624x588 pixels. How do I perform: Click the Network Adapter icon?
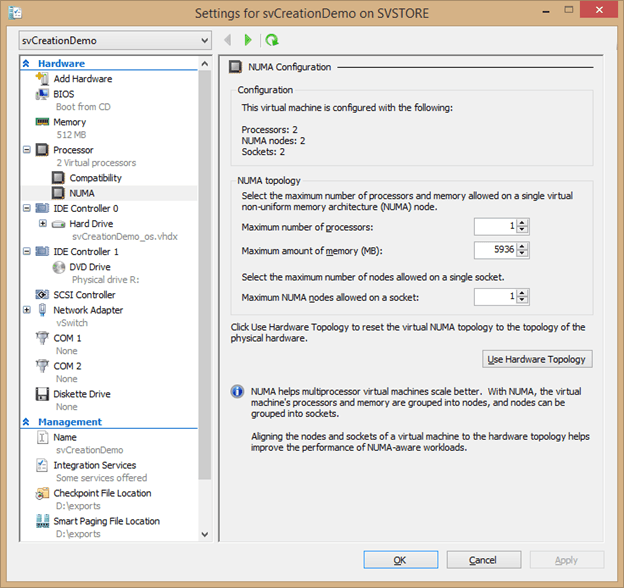tap(42, 310)
